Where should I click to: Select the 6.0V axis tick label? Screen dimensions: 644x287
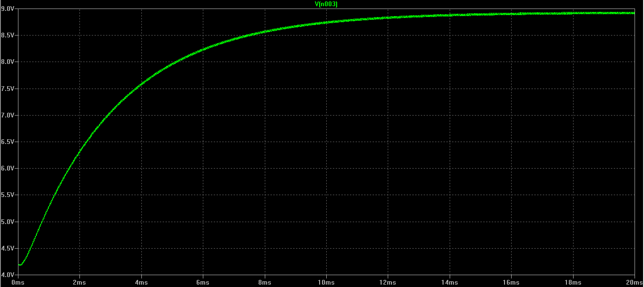click(8, 168)
